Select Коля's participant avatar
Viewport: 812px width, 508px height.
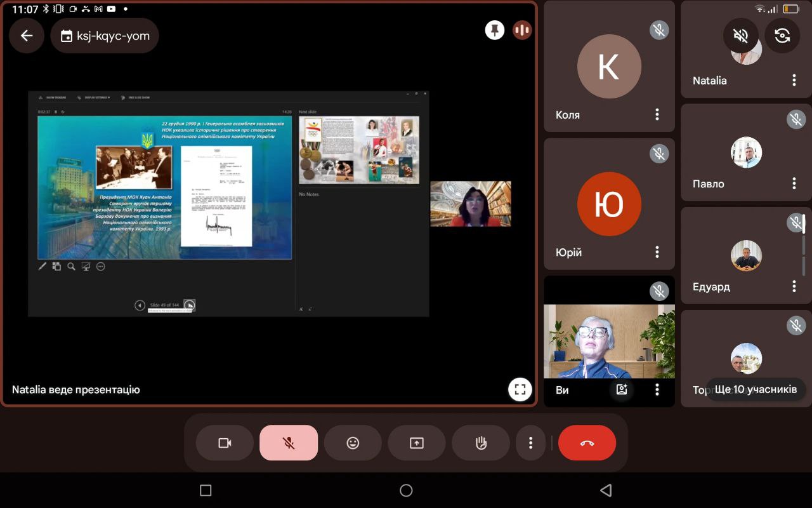click(609, 66)
